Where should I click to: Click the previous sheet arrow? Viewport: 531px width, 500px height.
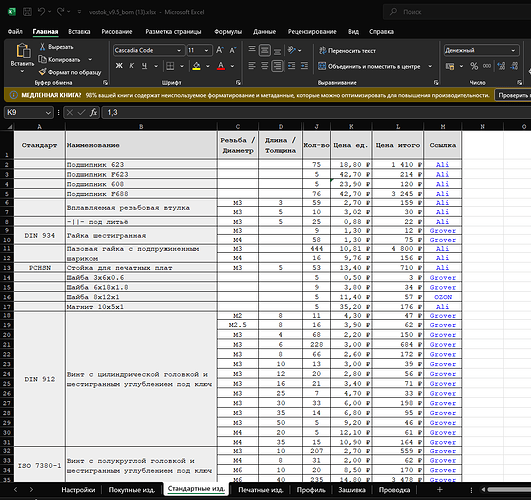click(x=16, y=489)
